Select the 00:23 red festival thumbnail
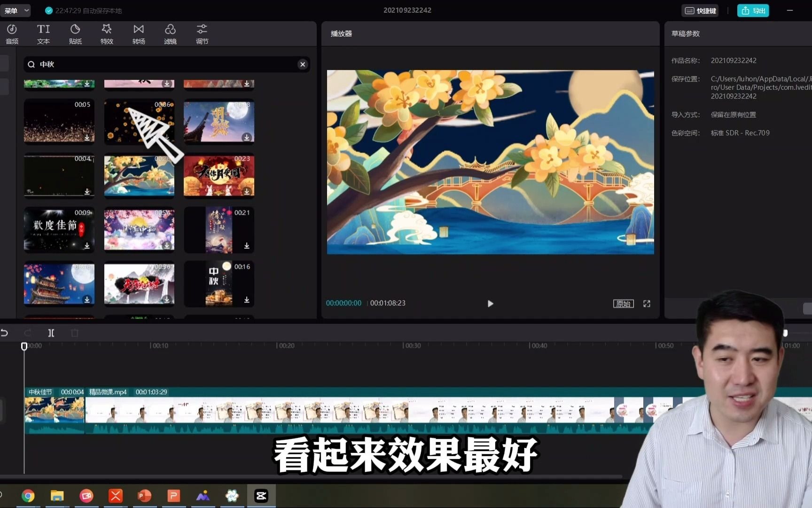Screen dimensions: 812x508 point(219,175)
